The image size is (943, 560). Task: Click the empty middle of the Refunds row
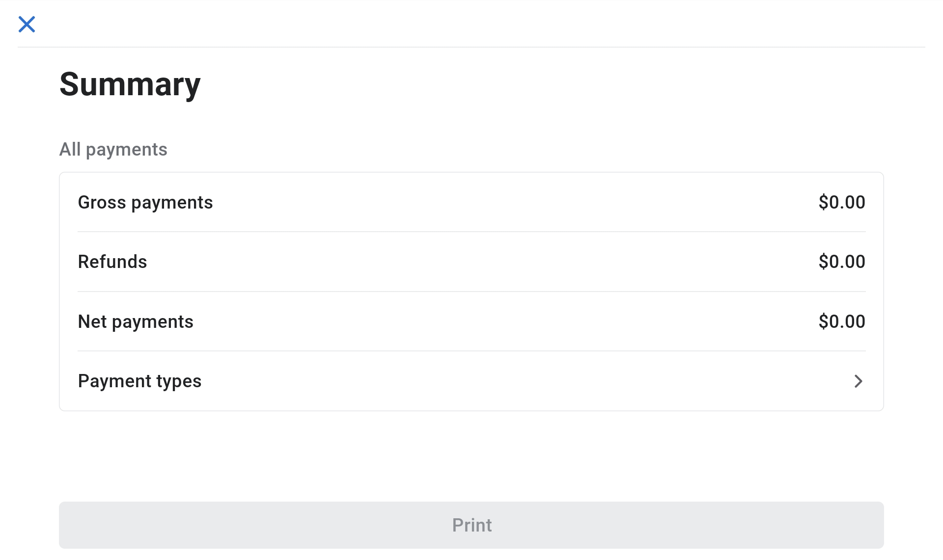pos(491,262)
